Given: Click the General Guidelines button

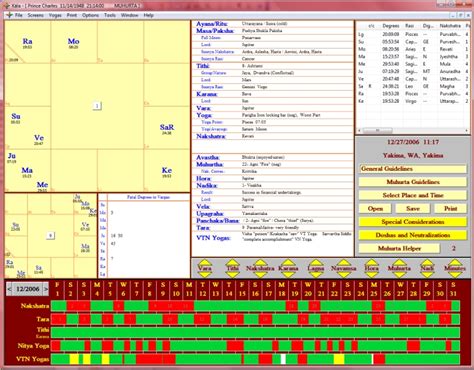Looking at the screenshot, I should (413, 169).
